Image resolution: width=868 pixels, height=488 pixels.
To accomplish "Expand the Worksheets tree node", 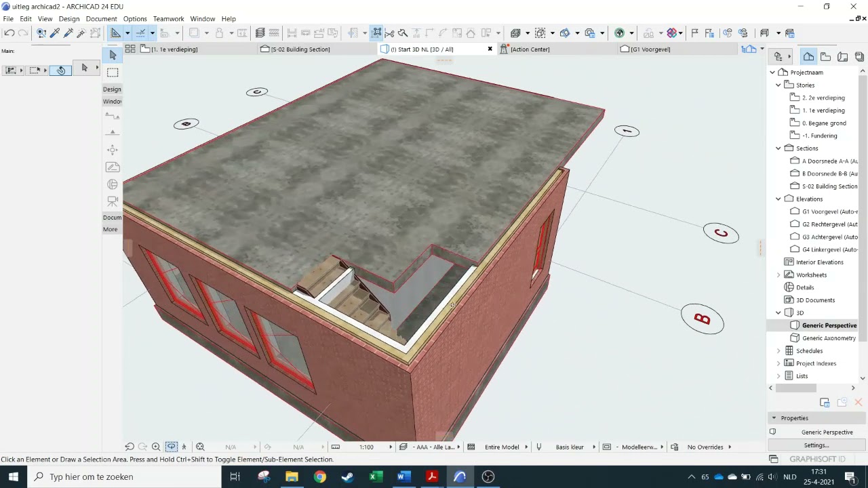I will pos(778,274).
